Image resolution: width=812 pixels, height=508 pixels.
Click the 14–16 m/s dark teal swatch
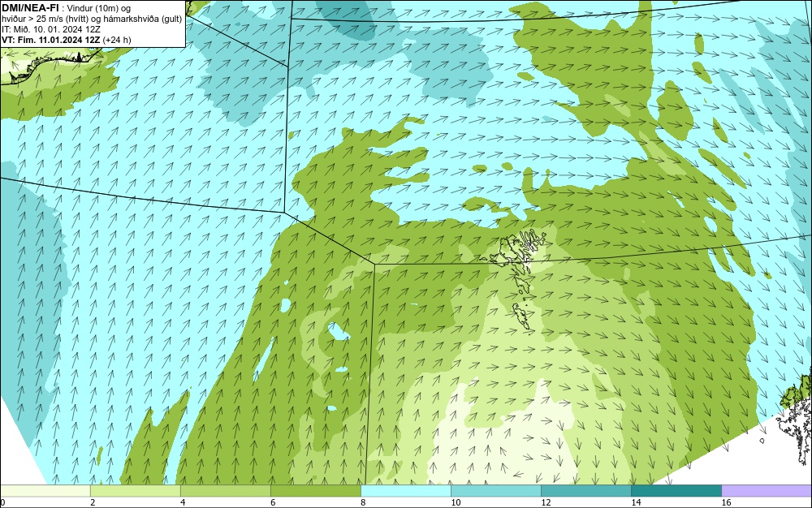point(676,491)
